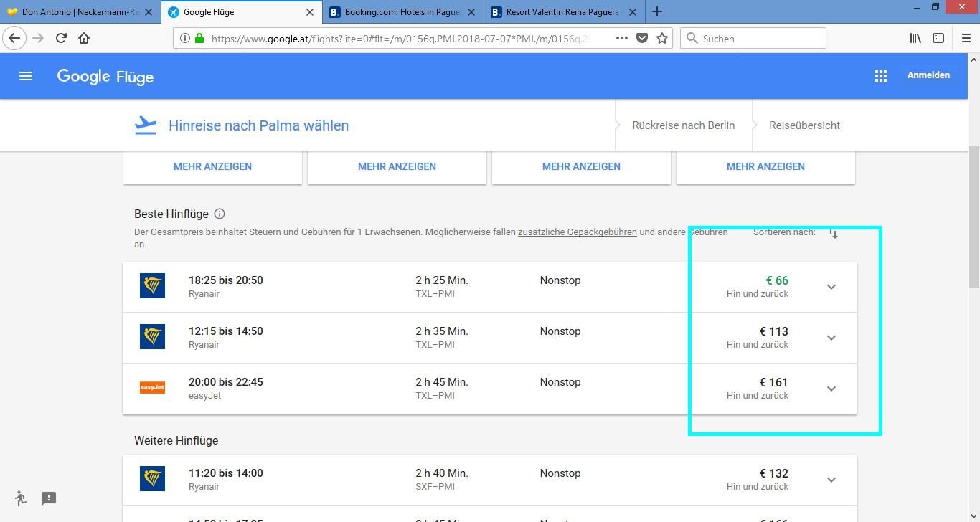Click the 2 h 35 Min. duration text
980x522 pixels.
tap(442, 331)
